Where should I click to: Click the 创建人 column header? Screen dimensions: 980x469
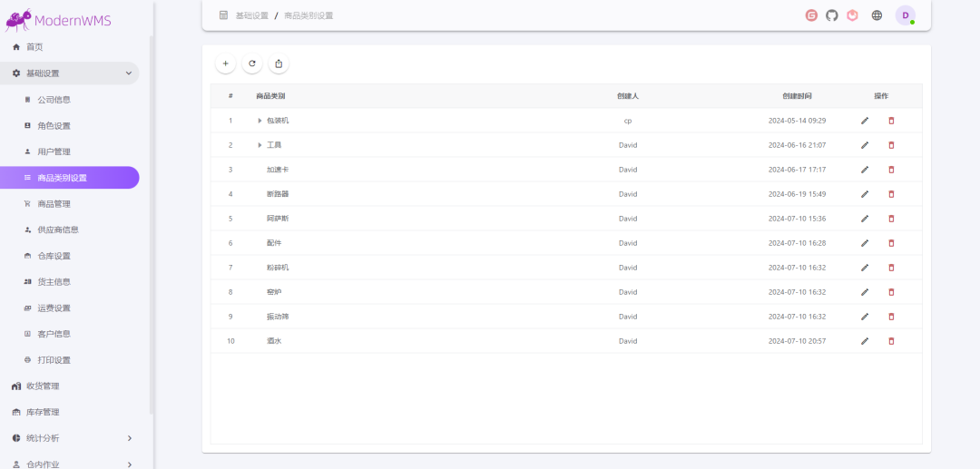628,96
